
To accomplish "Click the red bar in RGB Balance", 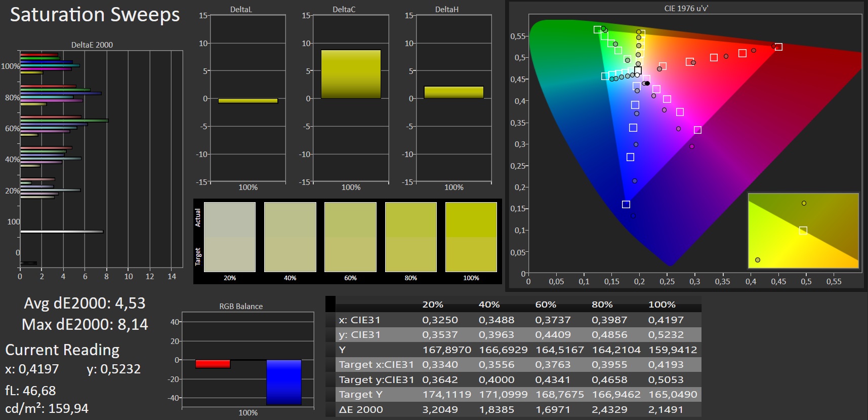I will [x=213, y=364].
